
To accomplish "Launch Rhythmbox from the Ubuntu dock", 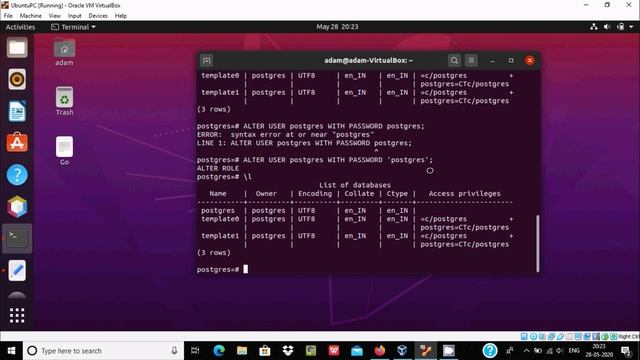I will (17, 79).
